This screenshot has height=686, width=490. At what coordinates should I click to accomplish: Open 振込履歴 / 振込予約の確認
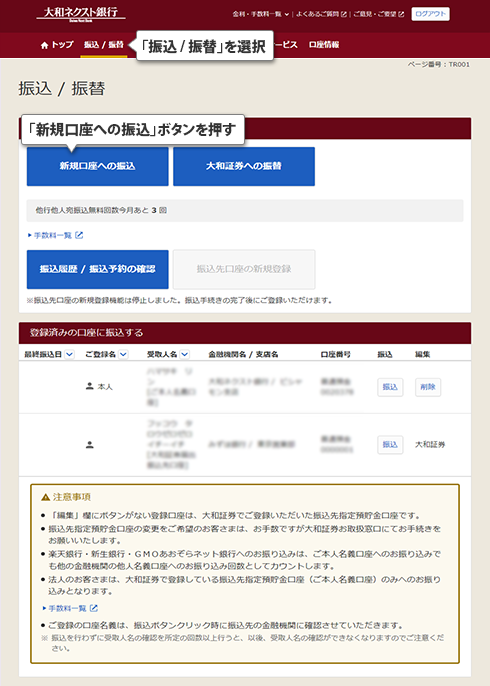98,270
